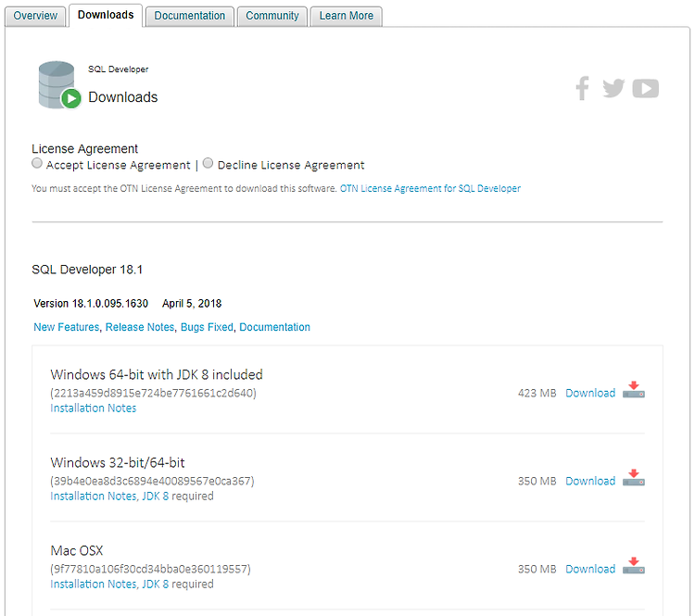Click Download link for Windows 32-bit/64-bit
This screenshot has height=616, width=695.
pyautogui.click(x=590, y=481)
